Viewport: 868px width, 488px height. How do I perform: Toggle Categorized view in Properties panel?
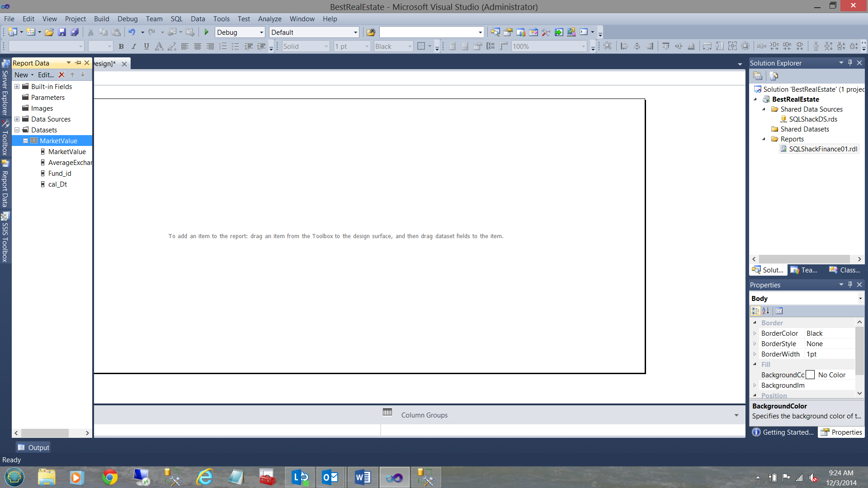pyautogui.click(x=755, y=311)
